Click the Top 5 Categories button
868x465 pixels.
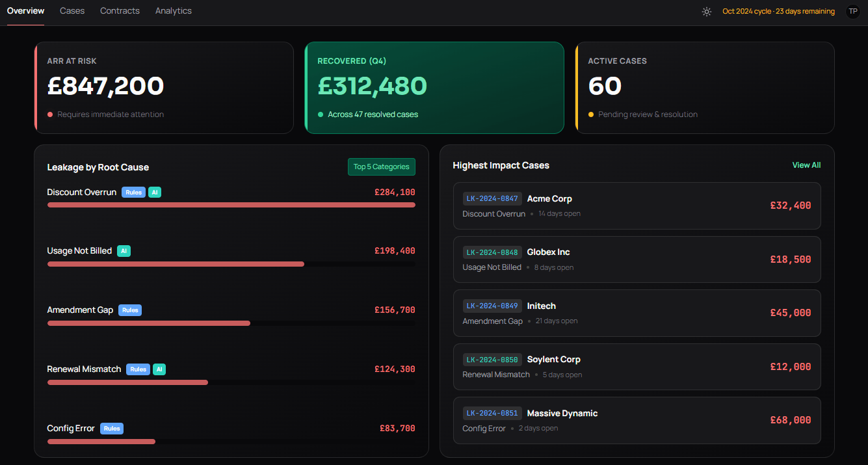pos(382,167)
